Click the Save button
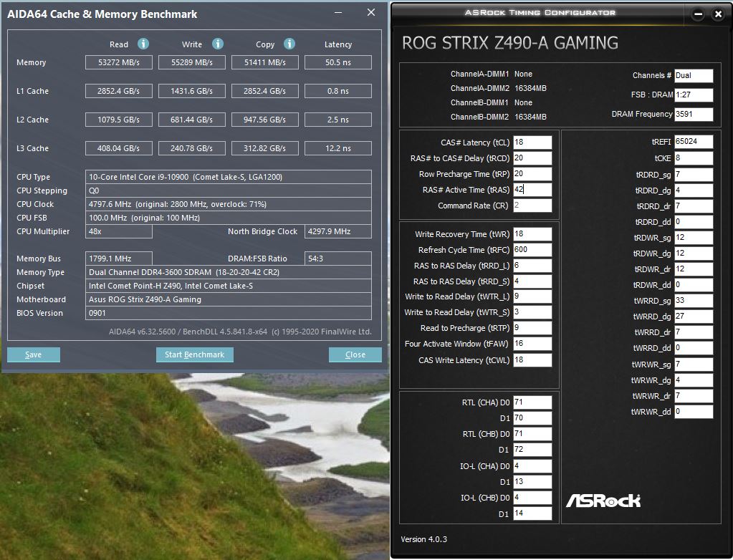The image size is (733, 560). [x=33, y=354]
